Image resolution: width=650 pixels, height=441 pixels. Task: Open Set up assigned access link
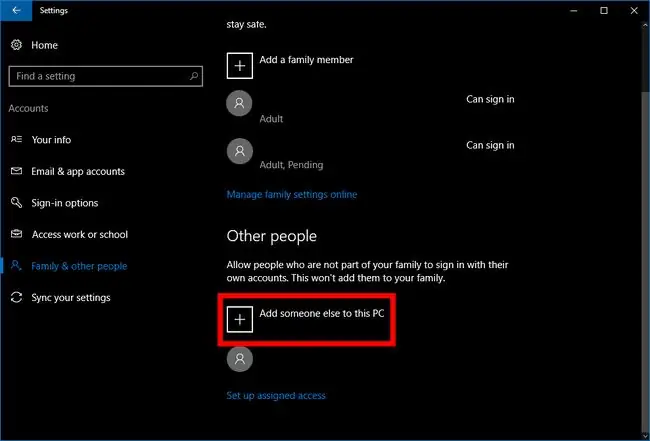[276, 395]
